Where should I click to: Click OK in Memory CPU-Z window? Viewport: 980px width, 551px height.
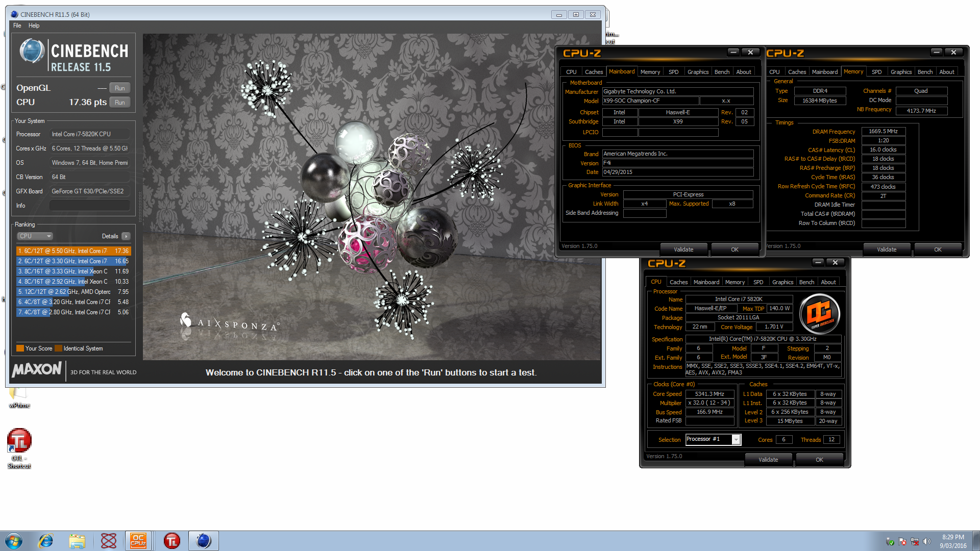(938, 249)
